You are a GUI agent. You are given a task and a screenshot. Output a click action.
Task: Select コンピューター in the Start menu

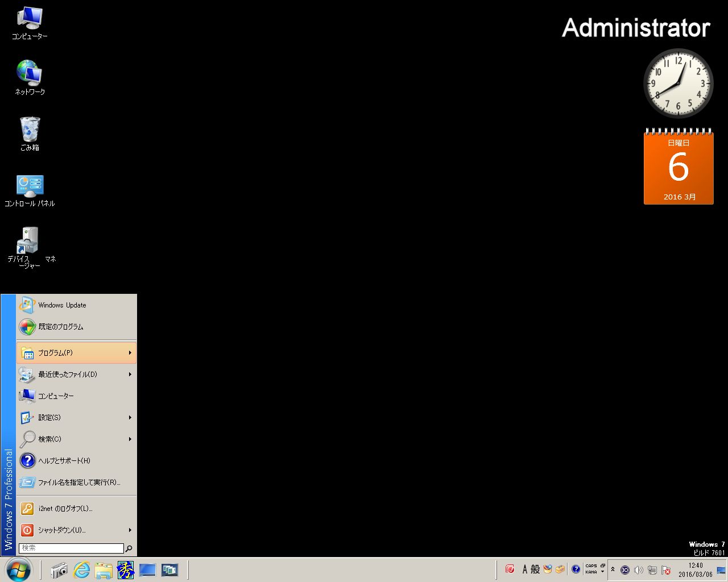tap(76, 396)
